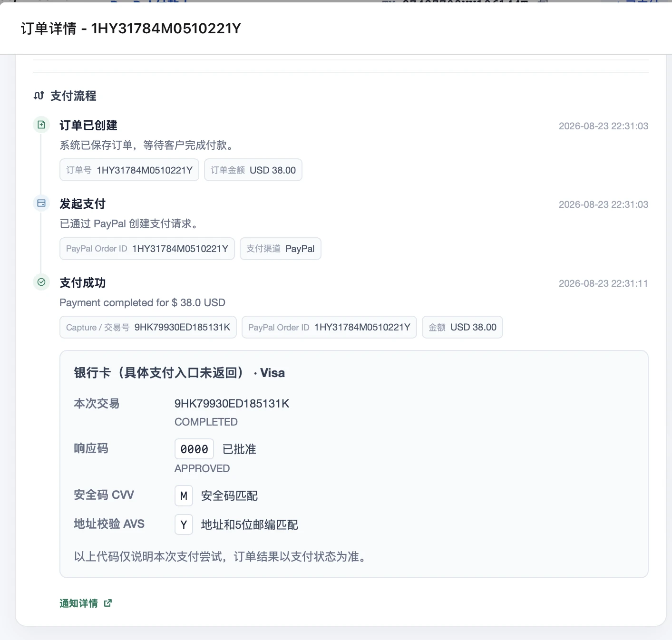672x640 pixels.
Task: Click the 银行卡 Visa card heading
Action: pyautogui.click(x=179, y=373)
